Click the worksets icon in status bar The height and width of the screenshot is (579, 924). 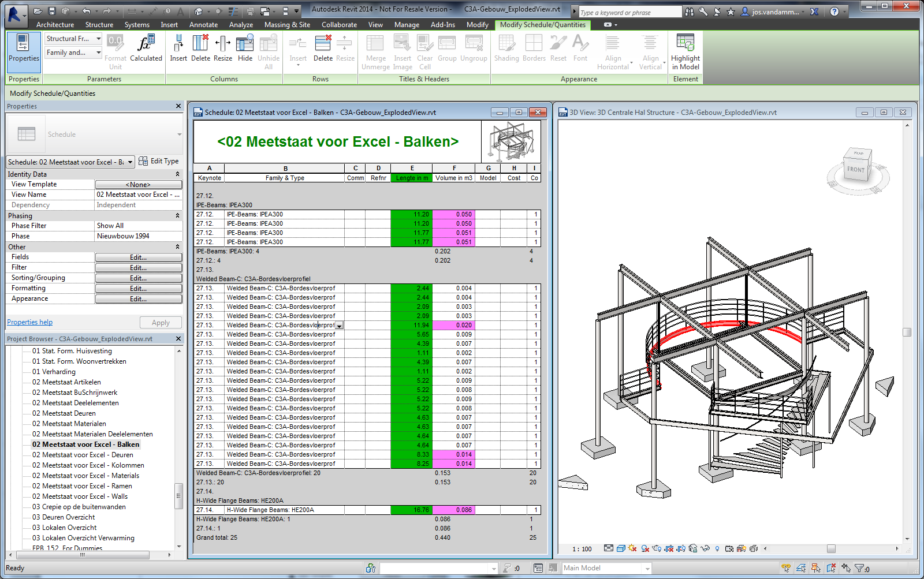pos(371,568)
